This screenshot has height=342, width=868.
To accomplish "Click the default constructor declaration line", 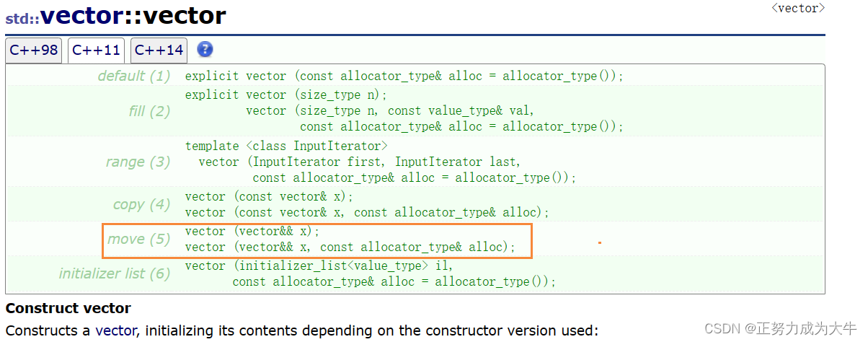I will (x=404, y=76).
